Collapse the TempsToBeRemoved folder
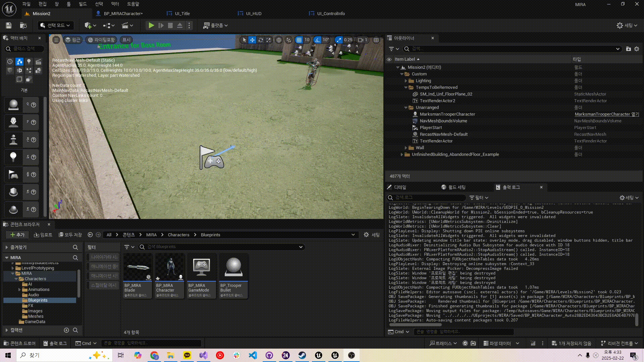Screen dimensions: 644x362 [406, 87]
